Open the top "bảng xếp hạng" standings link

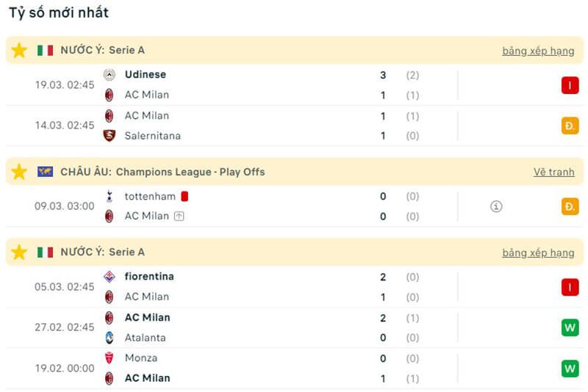[538, 51]
